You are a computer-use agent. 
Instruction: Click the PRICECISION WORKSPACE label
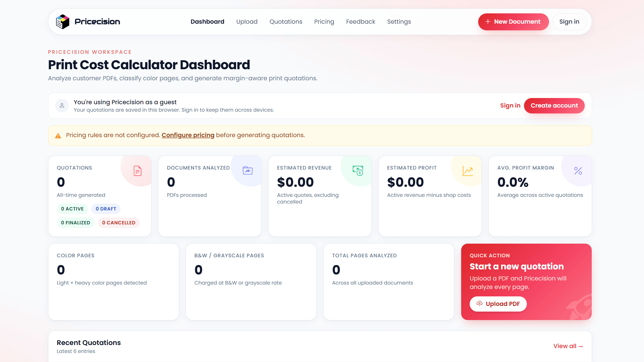click(90, 52)
